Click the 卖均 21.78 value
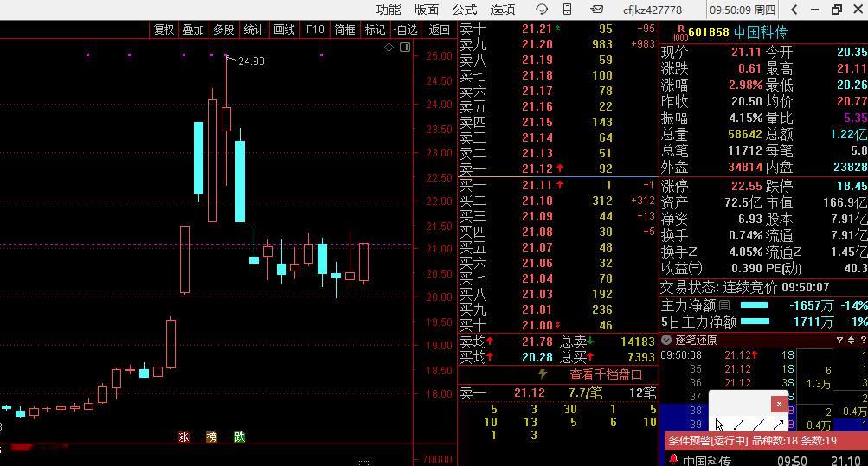Viewport: 868px width, 466px height. pyautogui.click(x=537, y=342)
